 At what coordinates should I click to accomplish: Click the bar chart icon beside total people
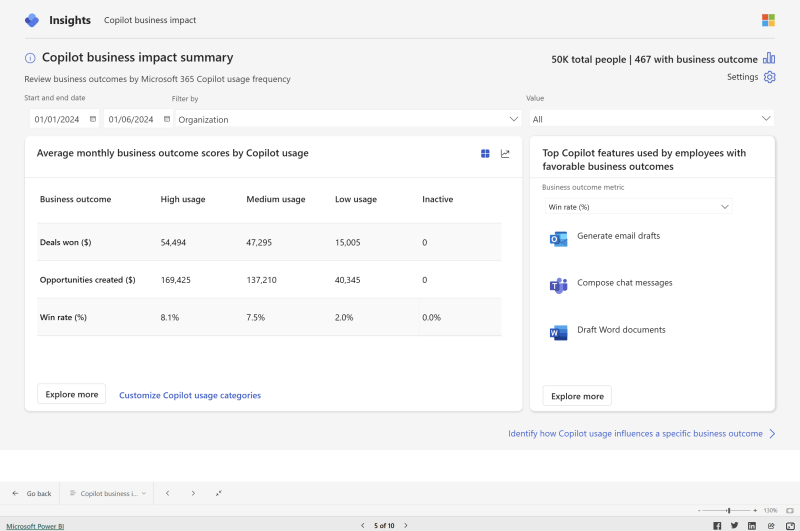click(769, 58)
